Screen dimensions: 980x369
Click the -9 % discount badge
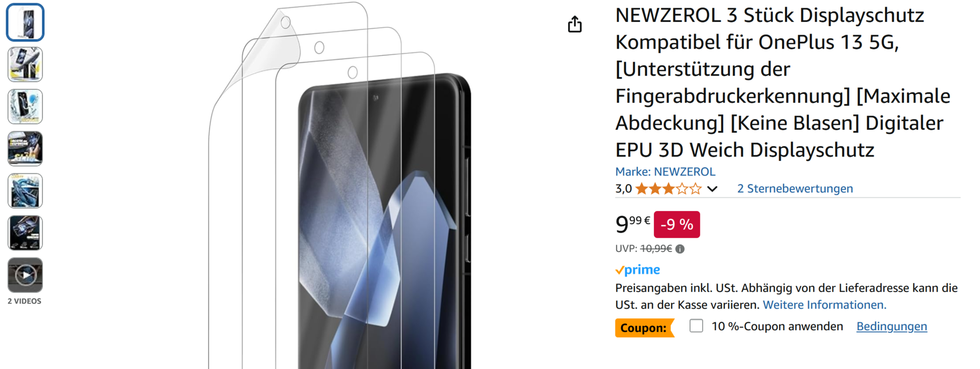[677, 224]
